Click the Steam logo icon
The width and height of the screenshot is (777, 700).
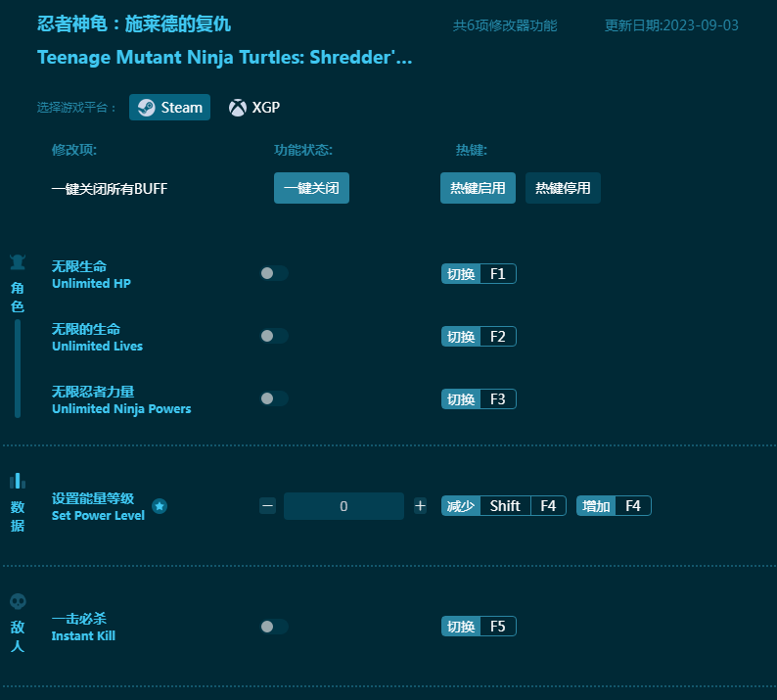146,107
